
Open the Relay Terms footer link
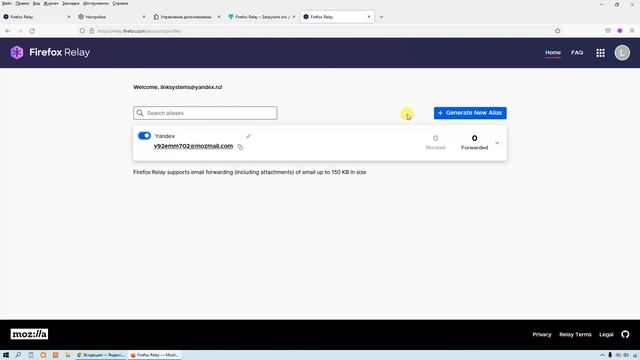tap(575, 334)
